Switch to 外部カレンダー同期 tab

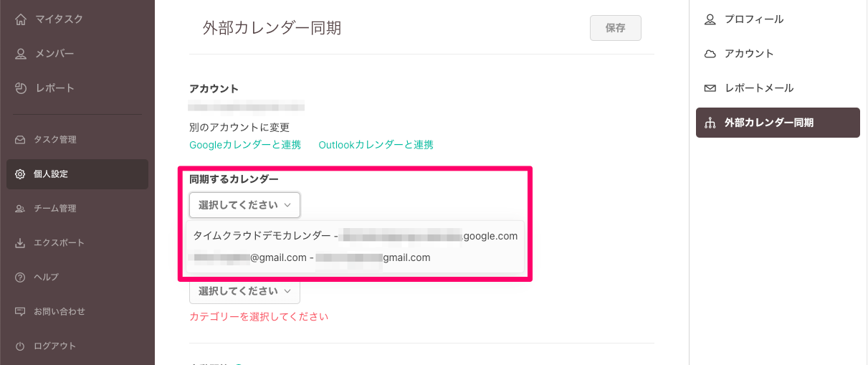tap(768, 123)
